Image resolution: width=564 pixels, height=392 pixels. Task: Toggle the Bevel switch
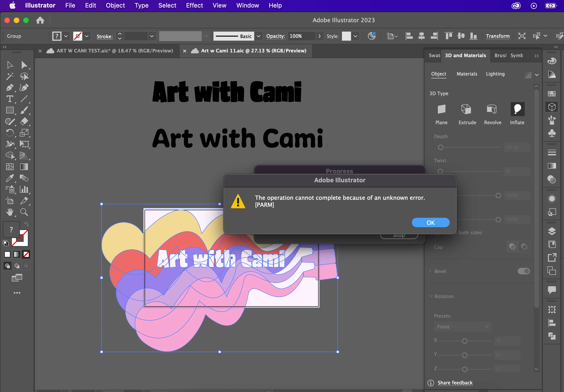click(x=523, y=271)
